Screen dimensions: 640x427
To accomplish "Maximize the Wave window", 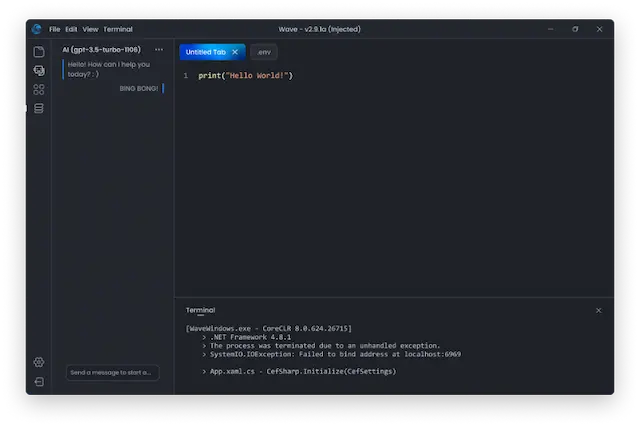I will [575, 29].
